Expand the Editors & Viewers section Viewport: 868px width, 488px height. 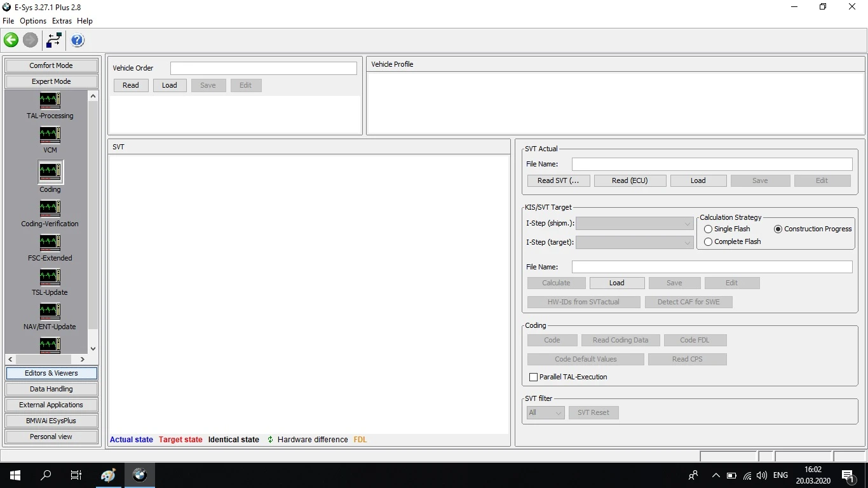51,373
